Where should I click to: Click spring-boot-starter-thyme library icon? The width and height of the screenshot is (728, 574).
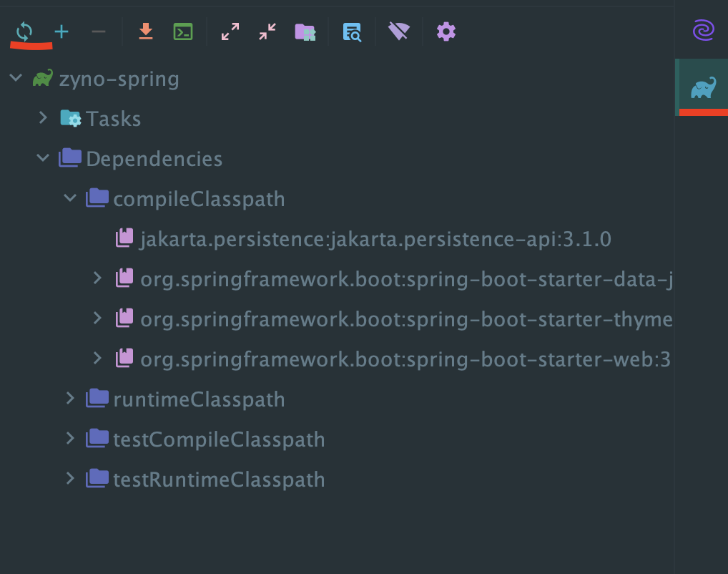(124, 318)
